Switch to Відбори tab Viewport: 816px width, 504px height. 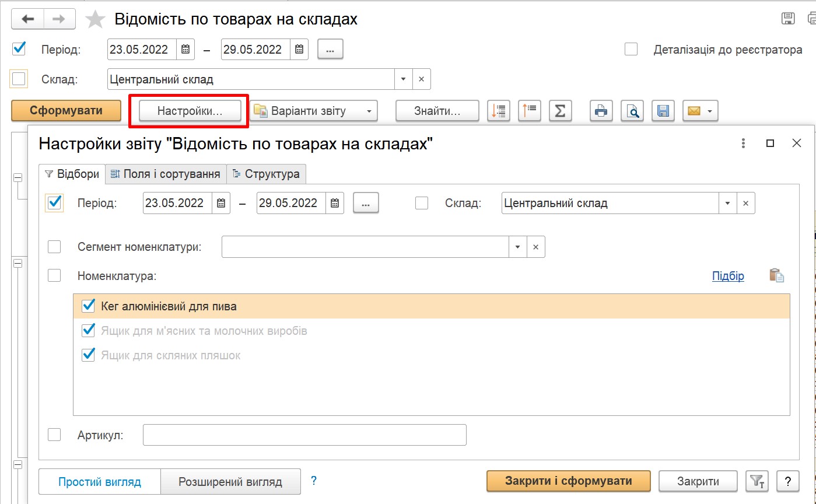point(72,174)
